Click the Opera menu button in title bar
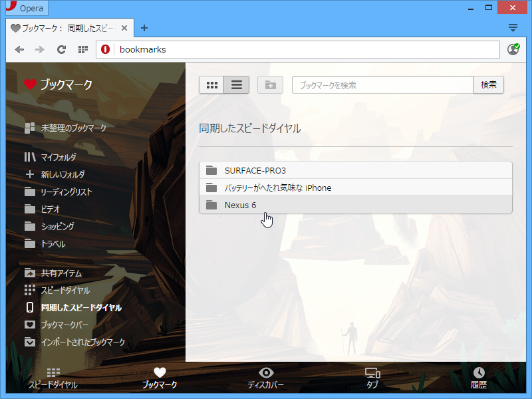The width and height of the screenshot is (532, 399). 27,8
